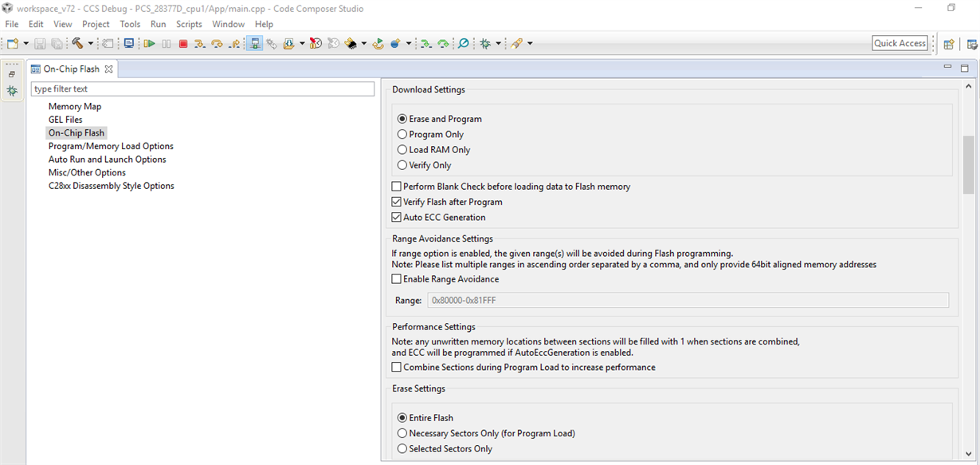Open the Project menu
The width and height of the screenshot is (980, 465).
pyautogui.click(x=96, y=24)
